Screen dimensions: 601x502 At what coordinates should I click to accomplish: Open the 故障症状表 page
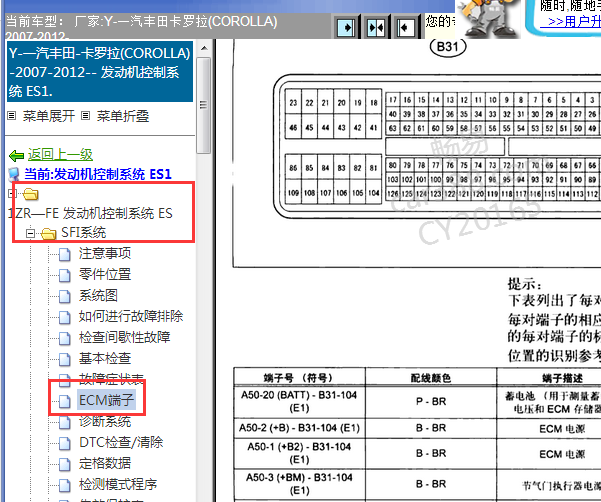pyautogui.click(x=111, y=379)
